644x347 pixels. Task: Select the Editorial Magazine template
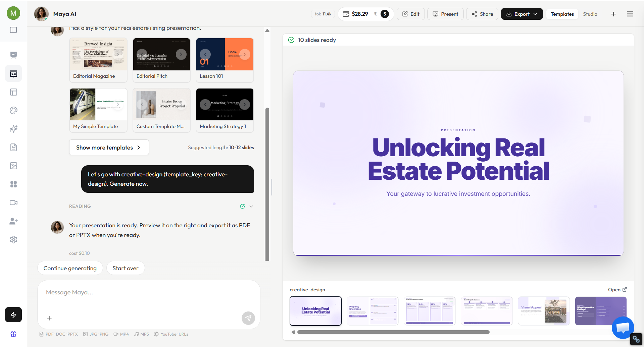[98, 60]
